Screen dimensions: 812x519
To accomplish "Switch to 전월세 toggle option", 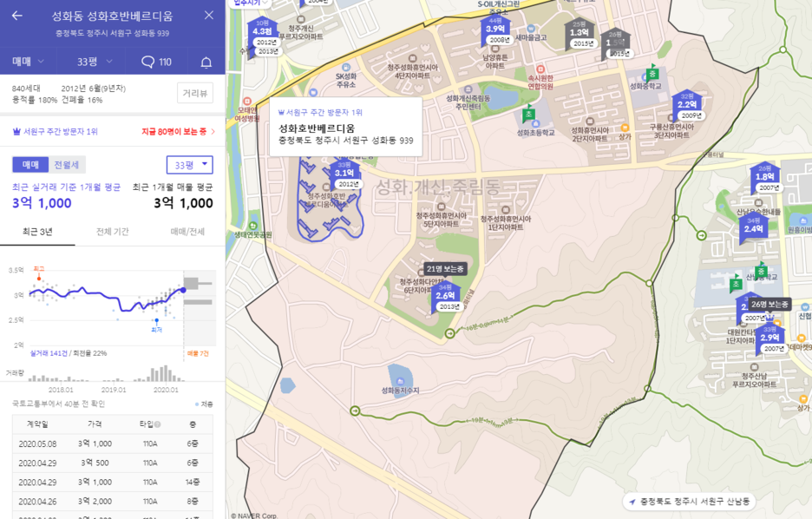I will [x=67, y=165].
